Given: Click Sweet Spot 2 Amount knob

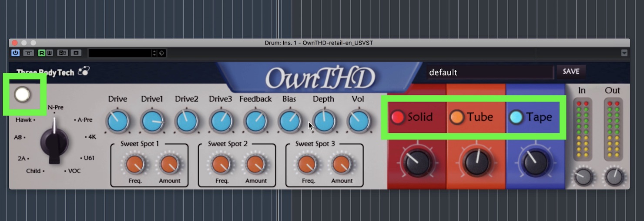Looking at the screenshot, I should 256,164.
